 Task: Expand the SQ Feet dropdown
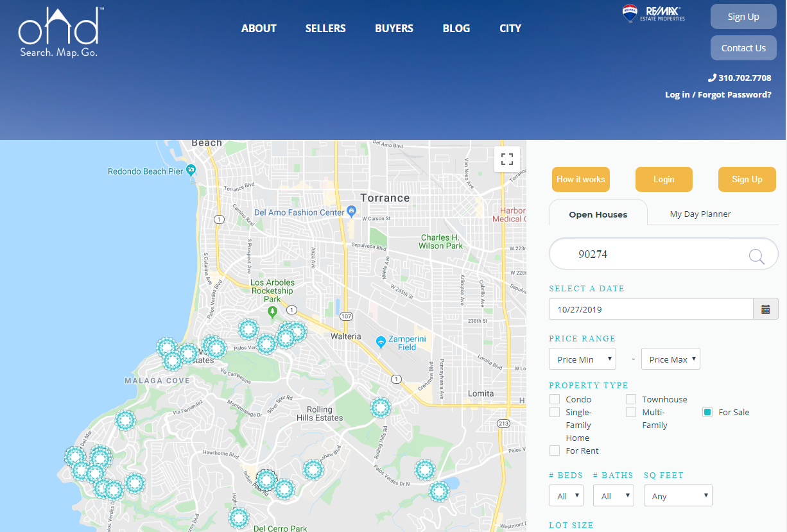[678, 496]
